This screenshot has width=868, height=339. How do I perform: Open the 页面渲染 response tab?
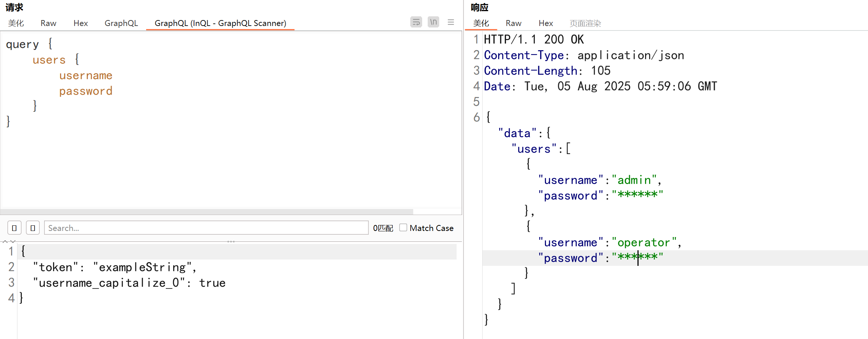[585, 23]
